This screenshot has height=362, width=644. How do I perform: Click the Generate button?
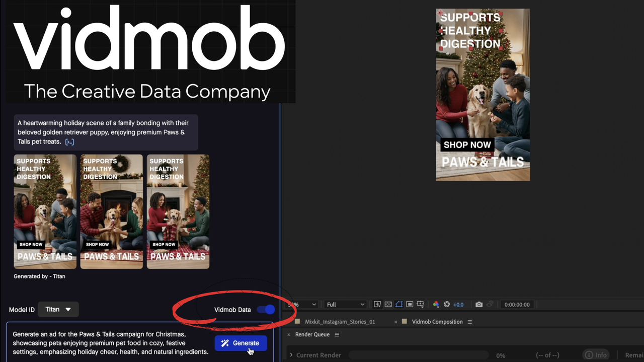(x=240, y=343)
